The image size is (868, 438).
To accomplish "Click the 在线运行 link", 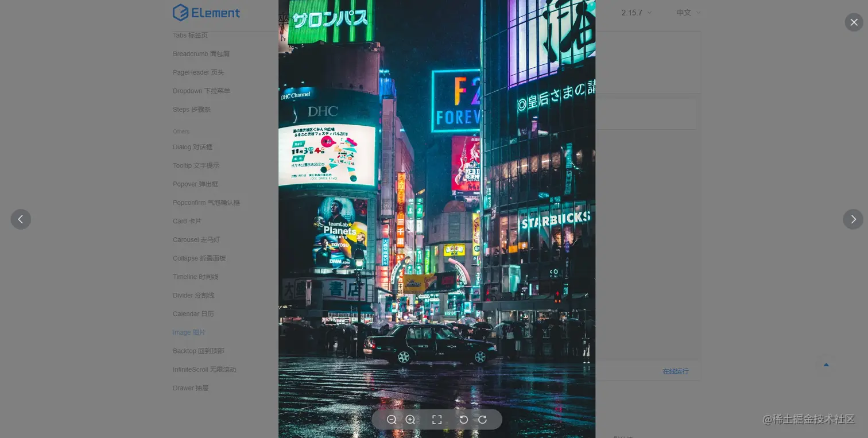I will click(676, 371).
